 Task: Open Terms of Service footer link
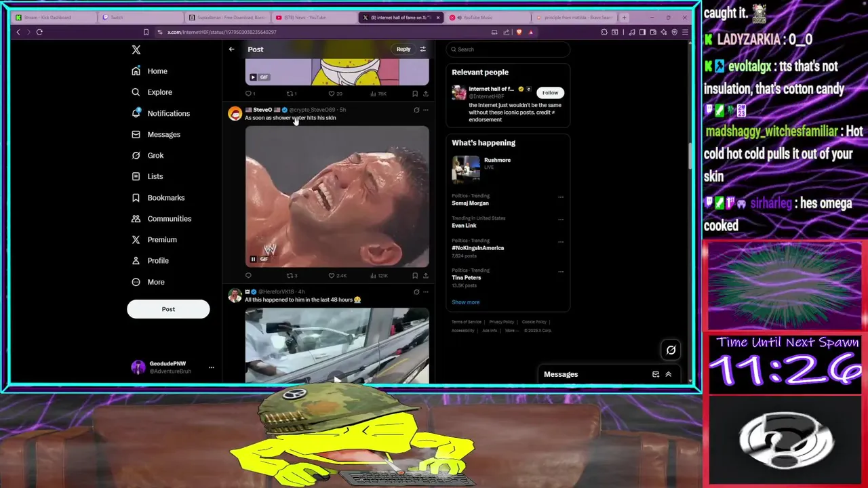467,322
